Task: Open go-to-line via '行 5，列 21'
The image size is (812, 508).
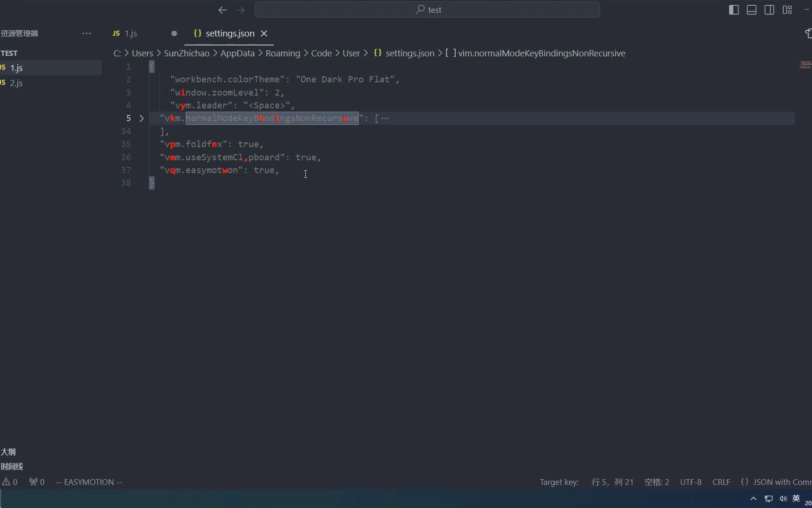Action: point(612,482)
